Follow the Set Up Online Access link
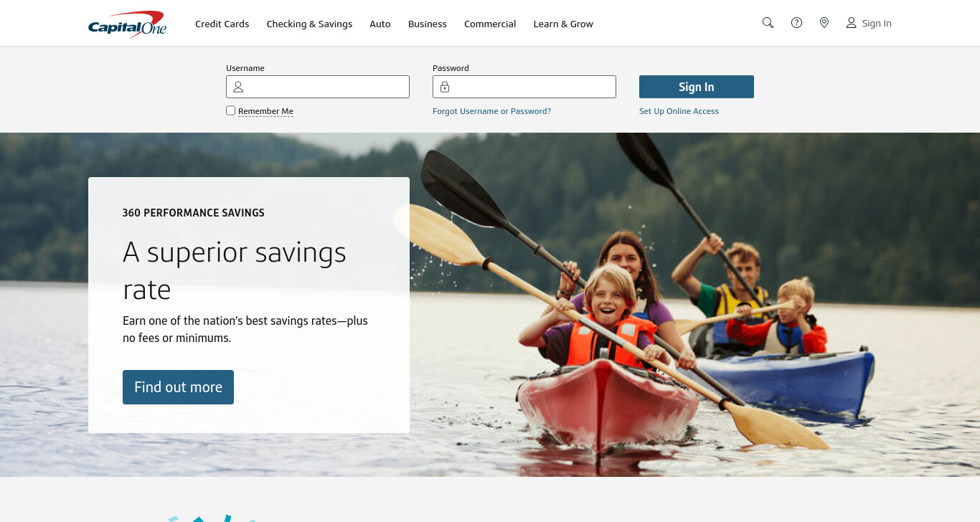 pos(679,111)
